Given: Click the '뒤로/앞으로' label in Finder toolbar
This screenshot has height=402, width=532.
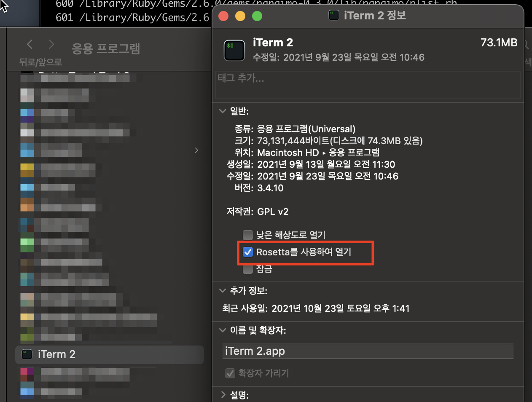Looking at the screenshot, I should click(x=40, y=62).
